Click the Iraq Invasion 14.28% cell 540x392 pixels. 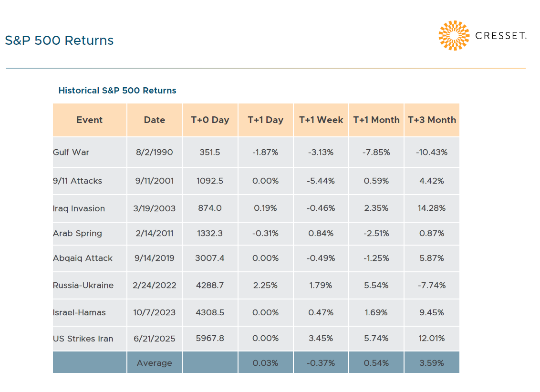pos(432,208)
